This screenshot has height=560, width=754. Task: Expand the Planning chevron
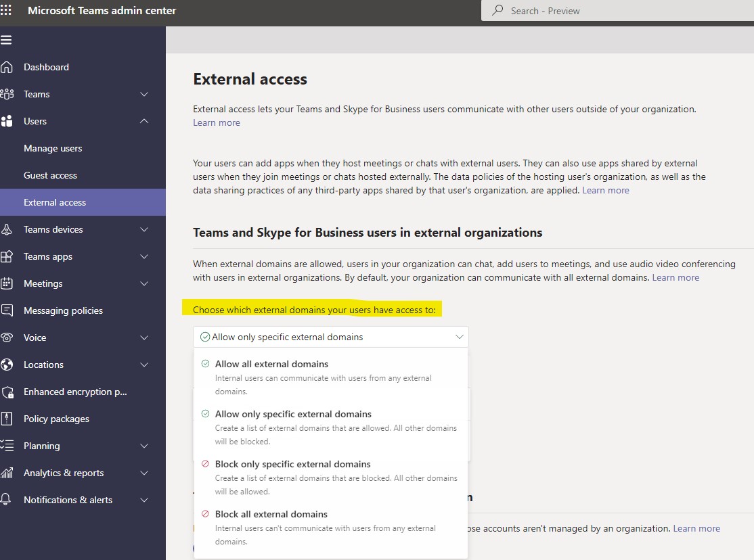(143, 446)
